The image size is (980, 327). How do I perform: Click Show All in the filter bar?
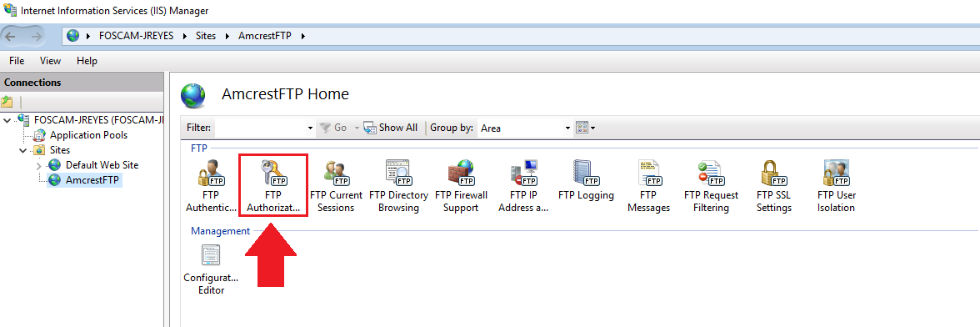pyautogui.click(x=391, y=128)
